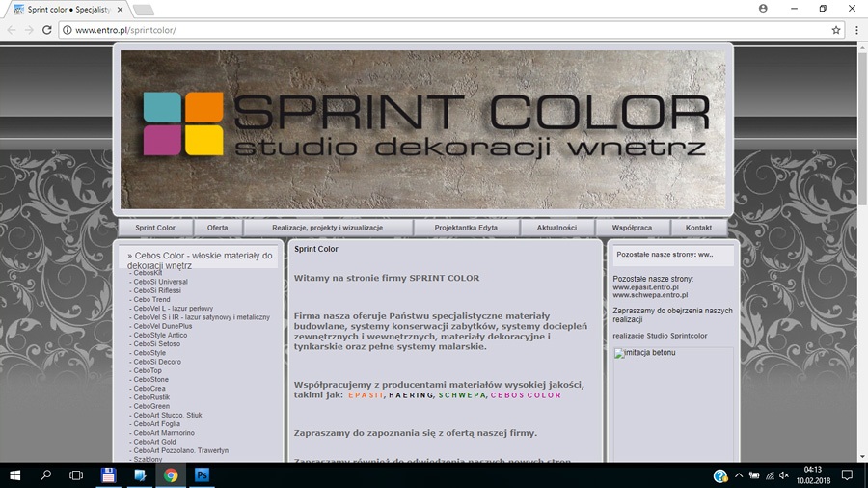Screen dimensions: 868x488
Task: Open the CeboArt Marmorino product link
Action: pos(164,433)
